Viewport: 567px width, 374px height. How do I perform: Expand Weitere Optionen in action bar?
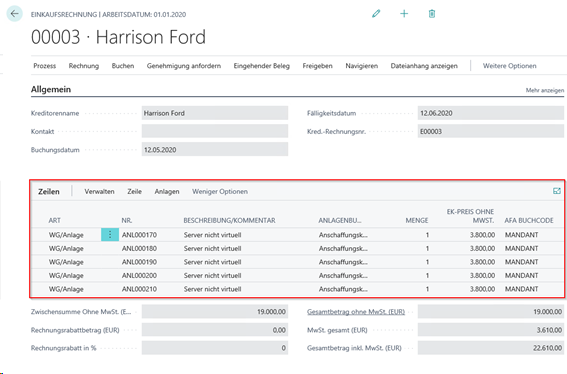click(510, 66)
